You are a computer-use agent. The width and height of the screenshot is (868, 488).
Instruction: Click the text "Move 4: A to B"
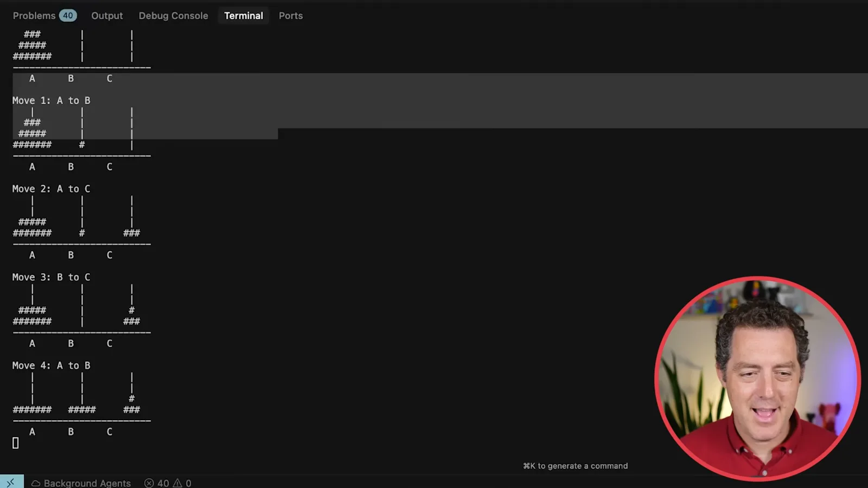(52, 366)
